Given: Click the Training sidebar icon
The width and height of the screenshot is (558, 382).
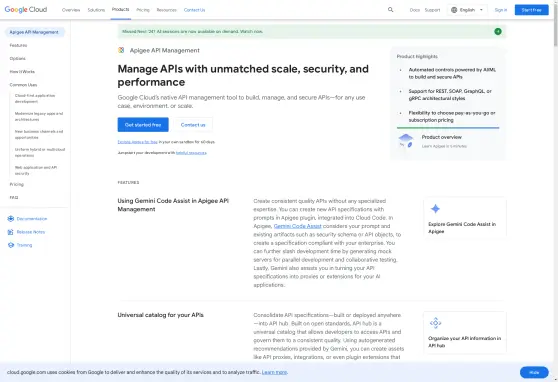Looking at the screenshot, I should 11,245.
